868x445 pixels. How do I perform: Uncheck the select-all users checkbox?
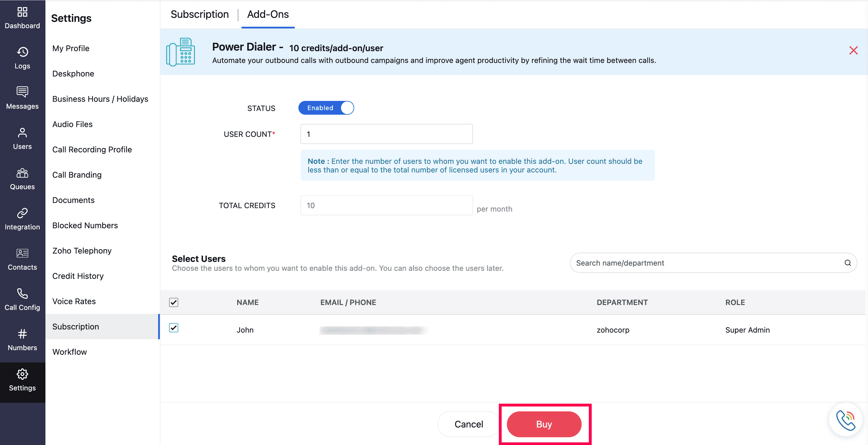click(174, 302)
